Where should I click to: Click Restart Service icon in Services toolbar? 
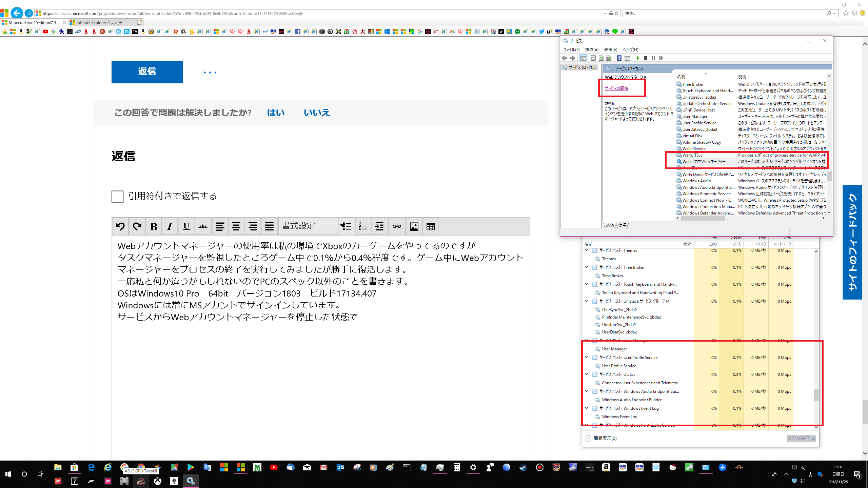tap(661, 58)
